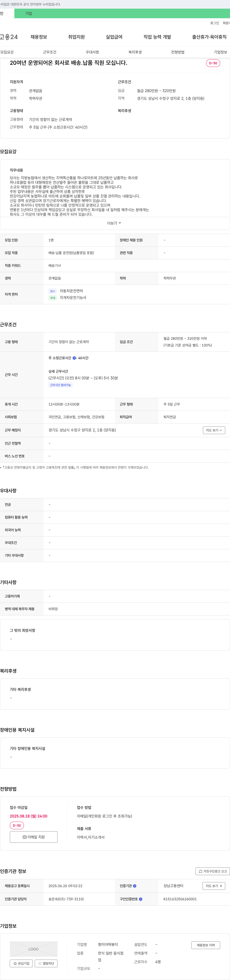
Task: Click the 우대 tag beside 지게차운전기능사
Action: click(53, 298)
